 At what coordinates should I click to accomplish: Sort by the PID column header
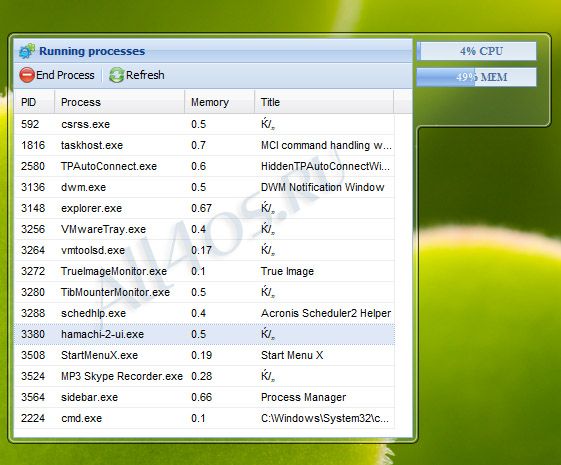point(34,102)
